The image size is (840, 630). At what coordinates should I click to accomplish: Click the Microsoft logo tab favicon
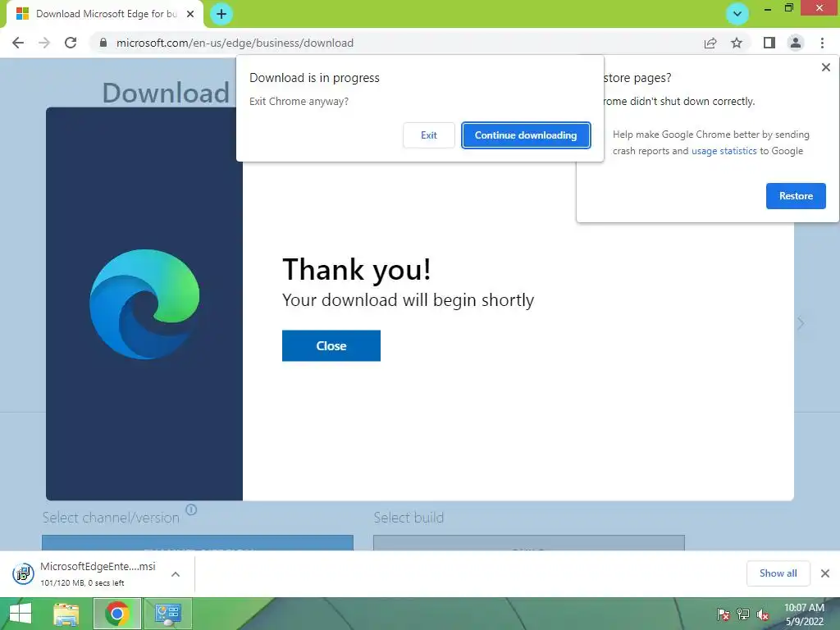[22, 14]
